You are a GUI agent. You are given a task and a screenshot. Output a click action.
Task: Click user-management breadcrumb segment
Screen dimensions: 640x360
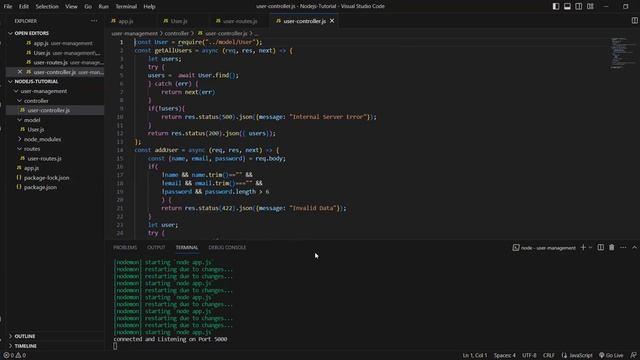pos(134,33)
